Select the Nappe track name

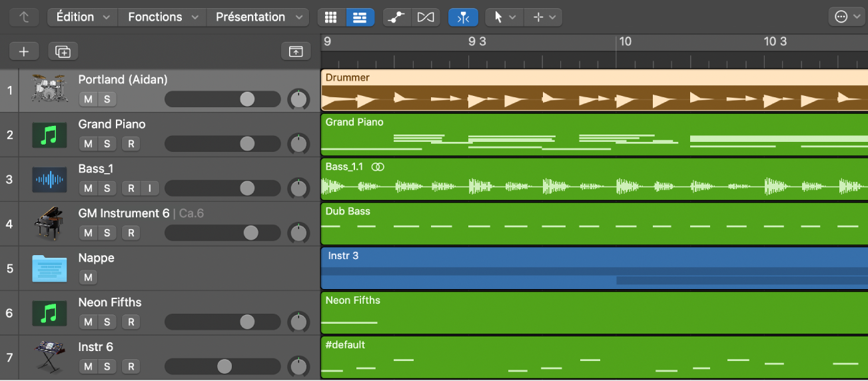(x=96, y=258)
